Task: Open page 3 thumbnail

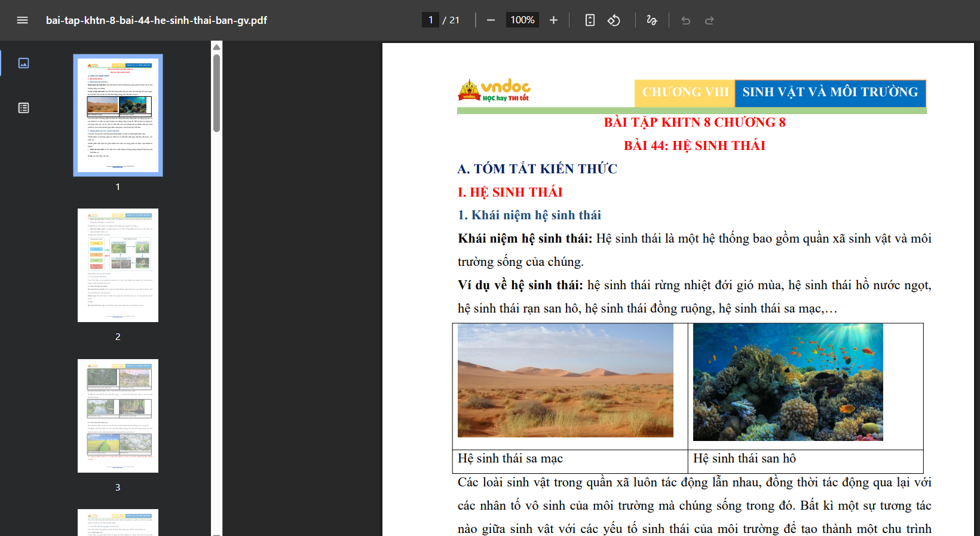Action: click(118, 416)
